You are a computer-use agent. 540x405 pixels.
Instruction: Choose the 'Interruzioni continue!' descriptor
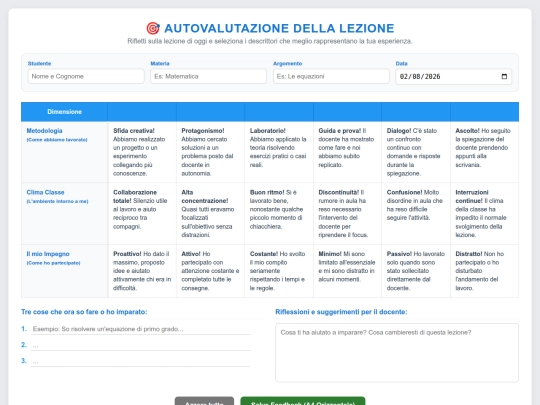(x=484, y=214)
